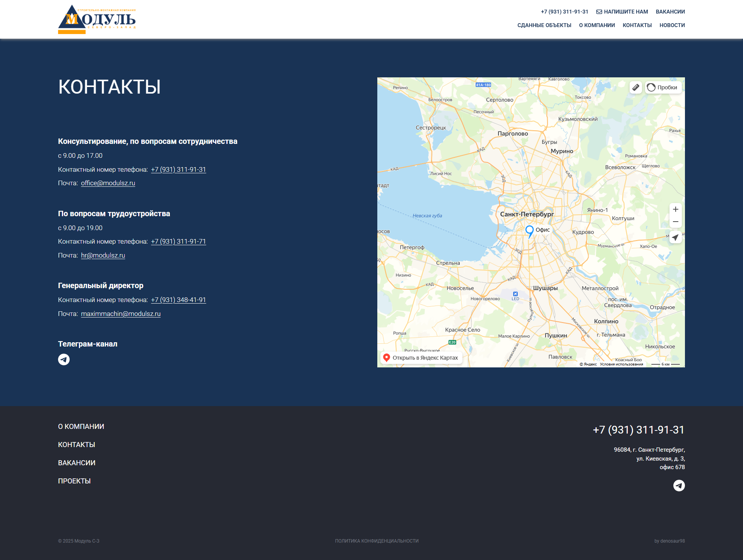Call the +7 (931) 311-91-71 phone link
The height and width of the screenshot is (560, 743).
tap(178, 241)
